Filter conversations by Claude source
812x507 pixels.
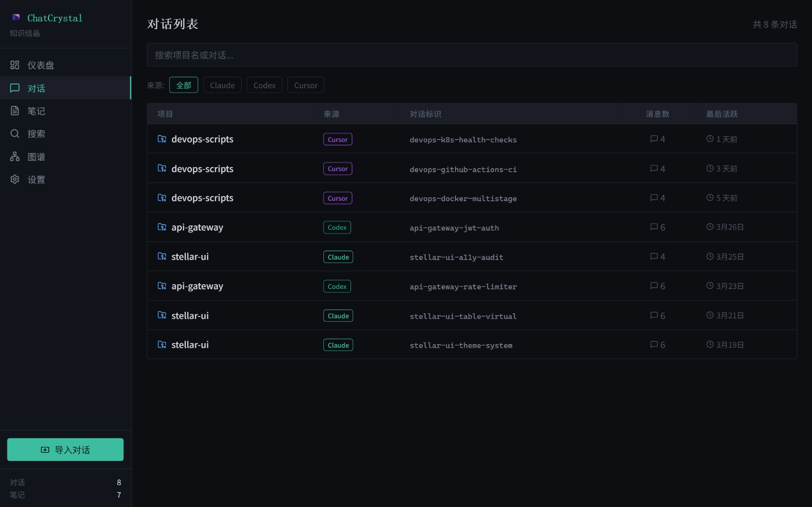pyautogui.click(x=222, y=85)
